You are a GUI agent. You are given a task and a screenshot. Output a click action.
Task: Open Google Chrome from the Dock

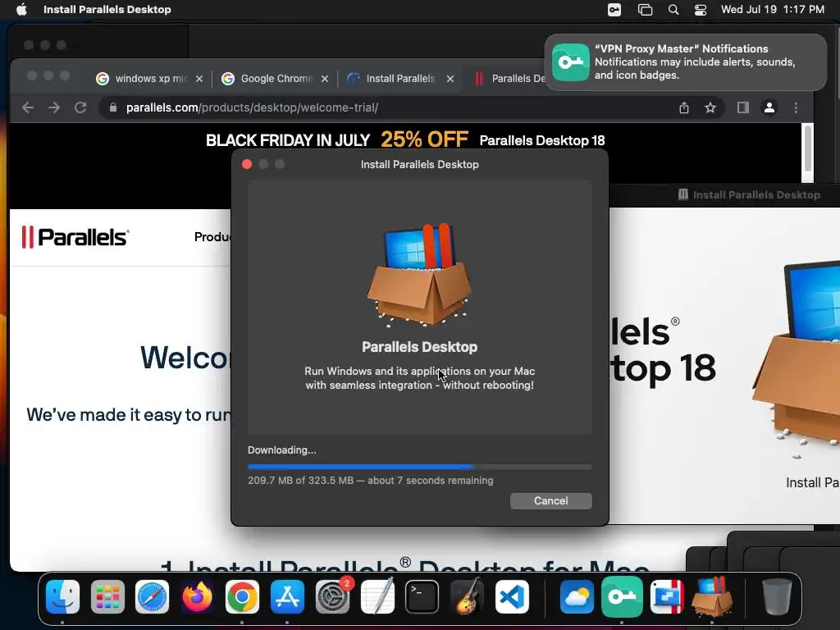pos(242,597)
